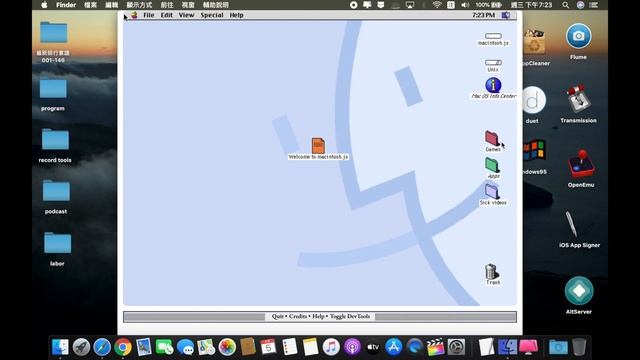Open File menu in emulator
Viewport: 640px width, 360px height.
[x=149, y=15]
